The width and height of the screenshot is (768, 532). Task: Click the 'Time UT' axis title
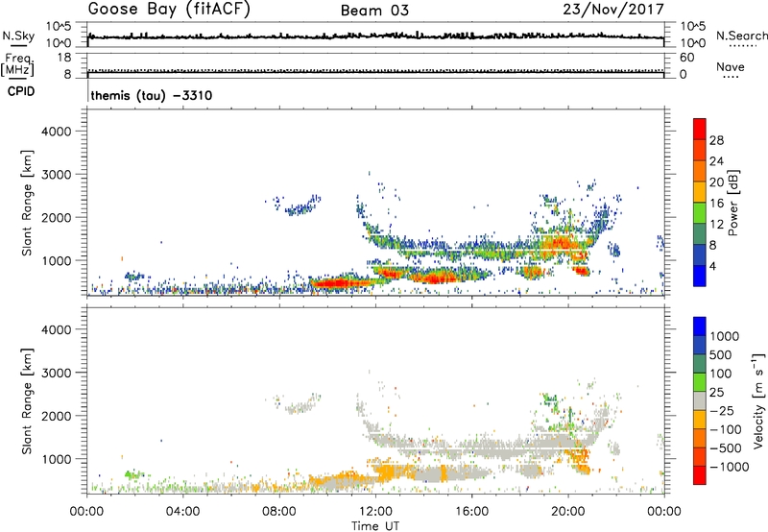375,526
